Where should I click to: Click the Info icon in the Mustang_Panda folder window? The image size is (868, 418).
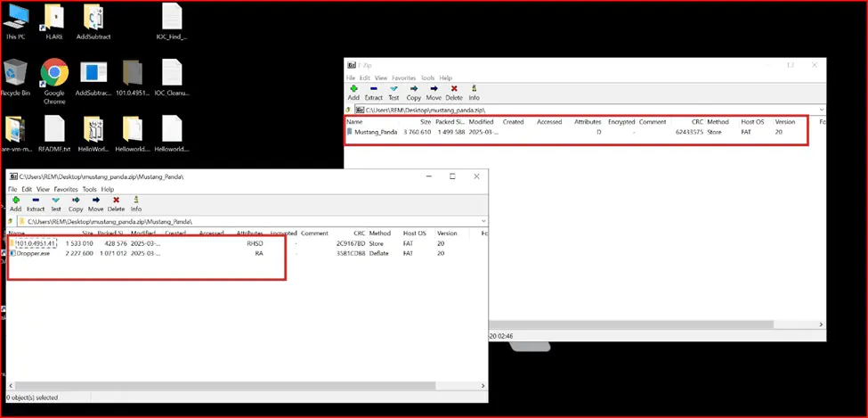point(136,204)
